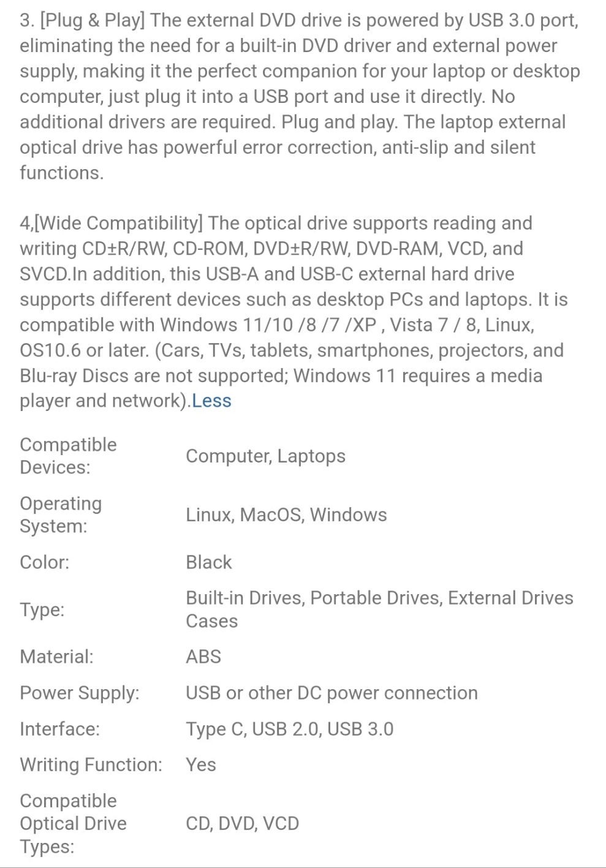The width and height of the screenshot is (606, 868).
Task: Click the 'Material:' label
Action: point(56,657)
